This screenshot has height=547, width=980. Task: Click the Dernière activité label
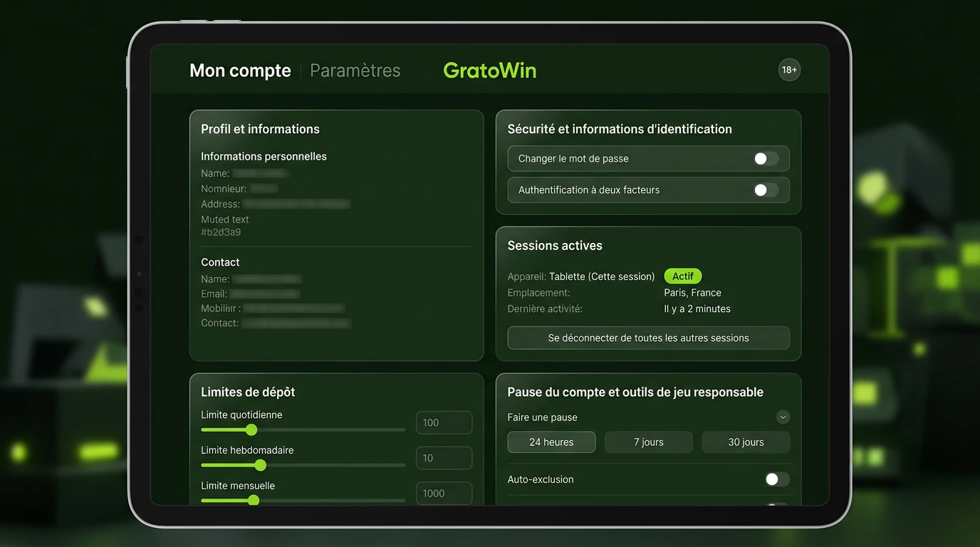[545, 309]
